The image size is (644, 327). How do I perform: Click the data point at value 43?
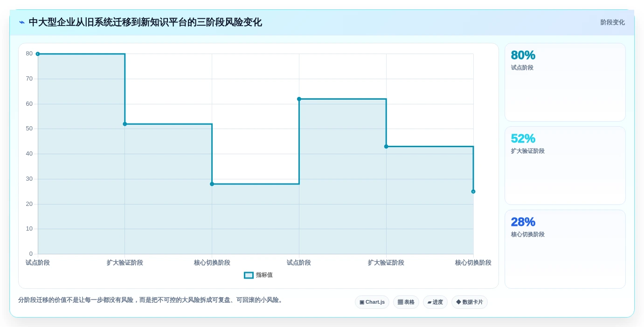pos(386,147)
